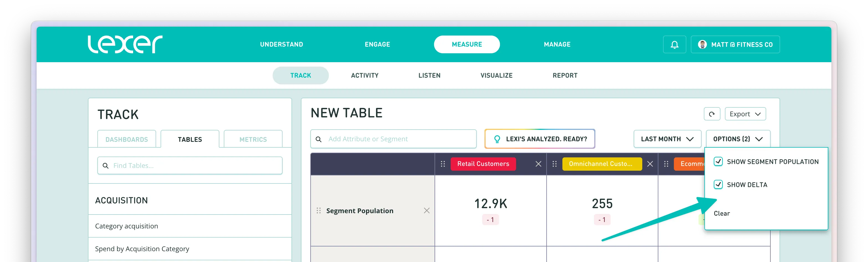The width and height of the screenshot is (868, 262).
Task: Click the magnifier in Add Attribute search
Action: click(x=318, y=139)
